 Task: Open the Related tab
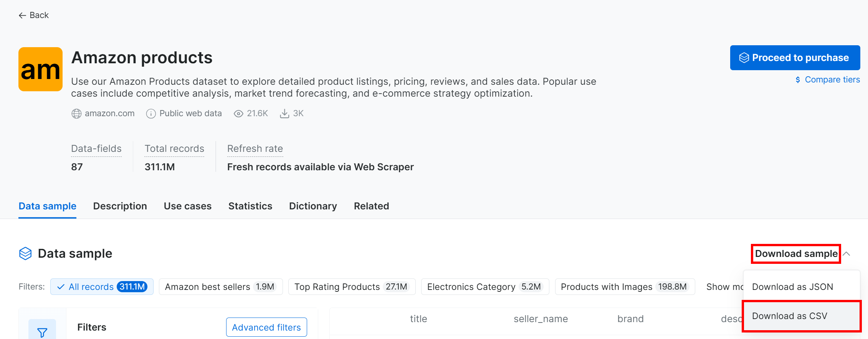371,206
